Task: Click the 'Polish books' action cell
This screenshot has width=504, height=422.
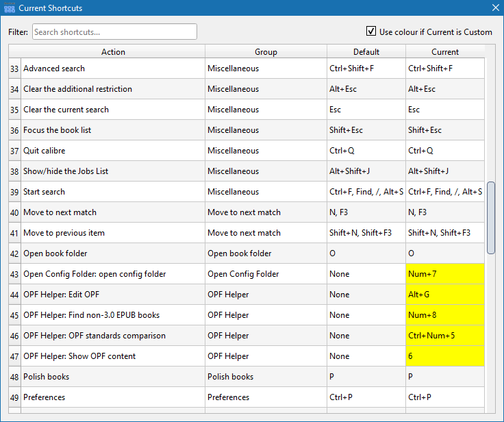Action: (x=113, y=377)
